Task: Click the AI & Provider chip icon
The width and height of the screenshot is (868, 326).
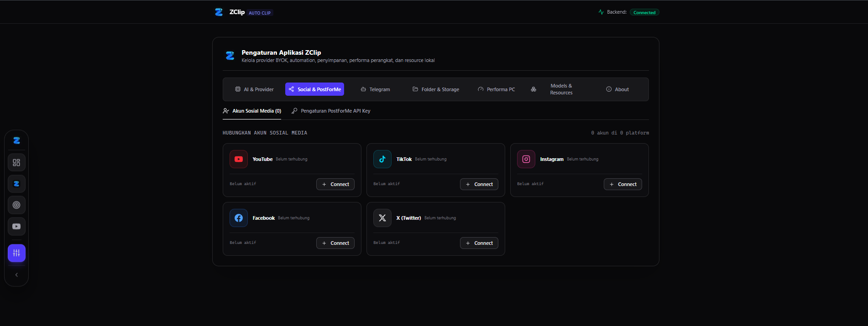Action: 238,89
